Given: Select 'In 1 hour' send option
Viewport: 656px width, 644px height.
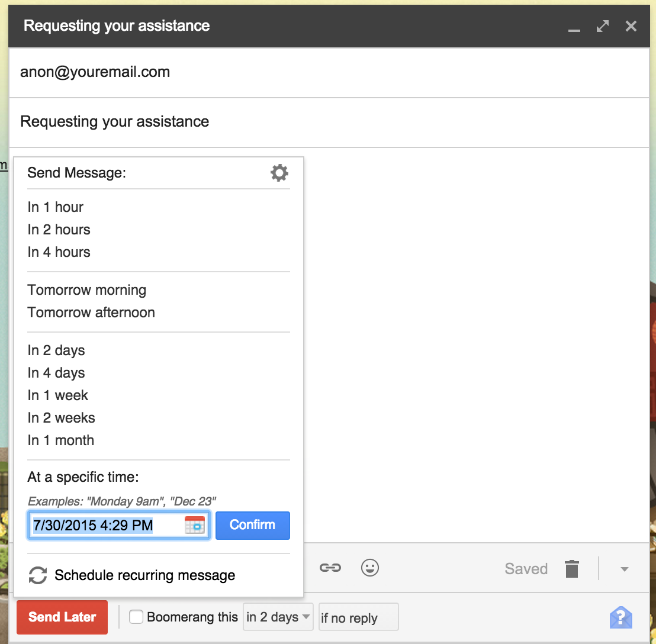Looking at the screenshot, I should tap(56, 207).
